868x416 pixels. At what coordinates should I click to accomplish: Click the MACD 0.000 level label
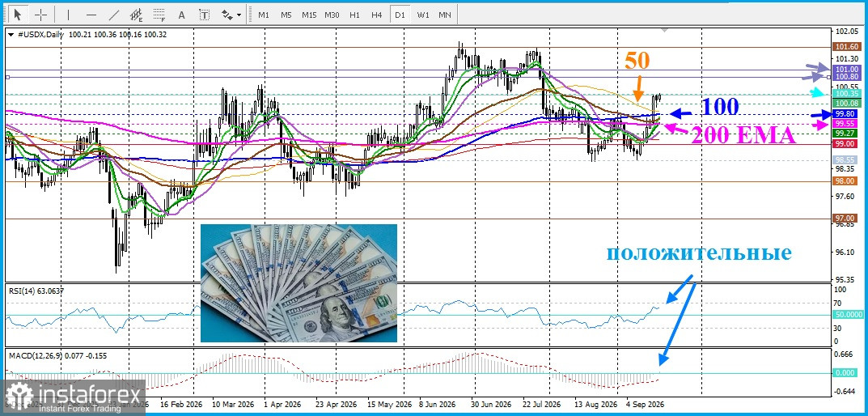click(x=845, y=373)
